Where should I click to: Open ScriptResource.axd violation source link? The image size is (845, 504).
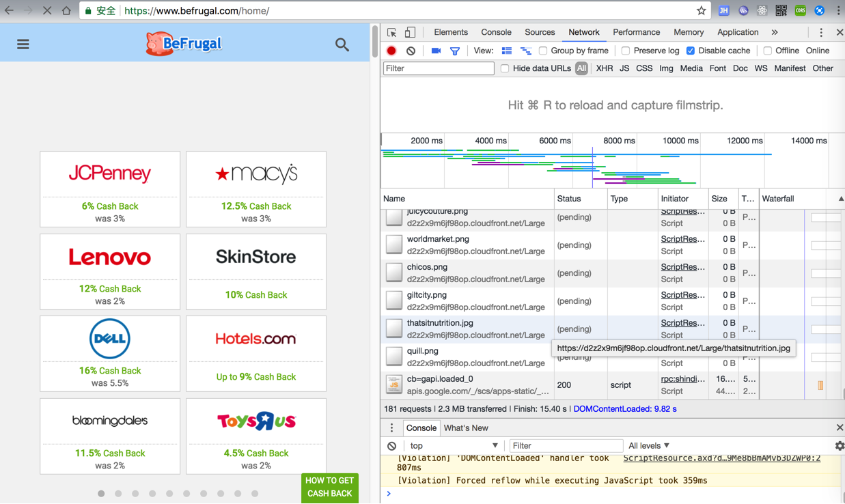[721, 458]
